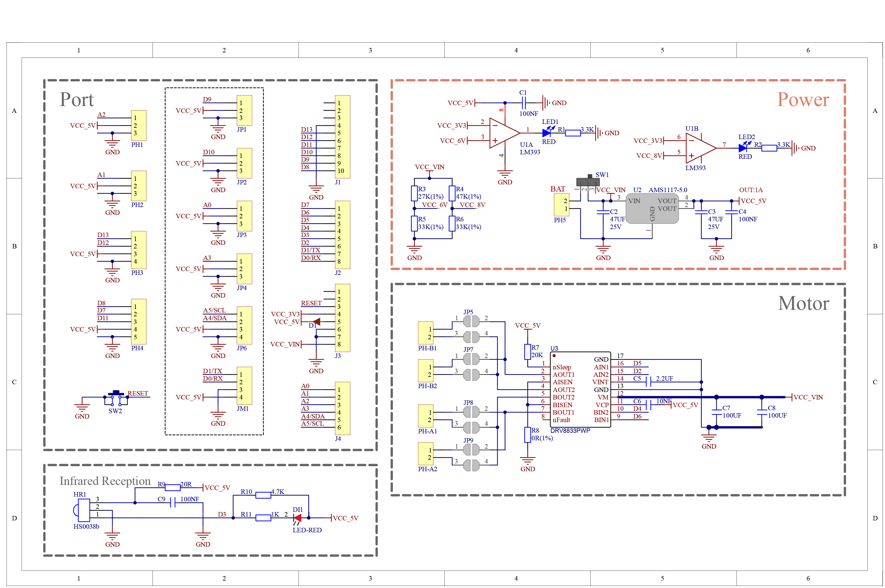This screenshot has height=588, width=885.
Task: Select the PH5 battery connector
Action: coord(562,205)
